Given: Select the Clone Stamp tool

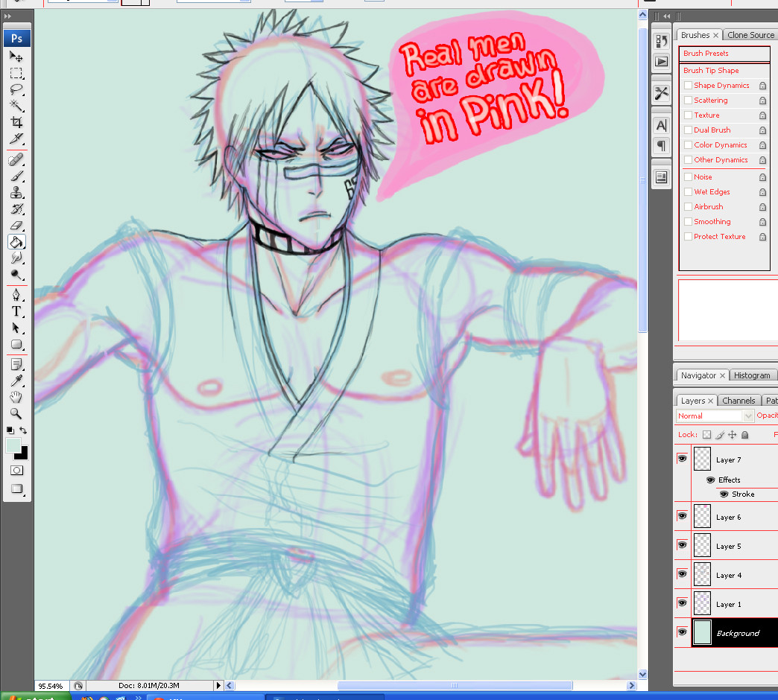Looking at the screenshot, I should coord(16,193).
